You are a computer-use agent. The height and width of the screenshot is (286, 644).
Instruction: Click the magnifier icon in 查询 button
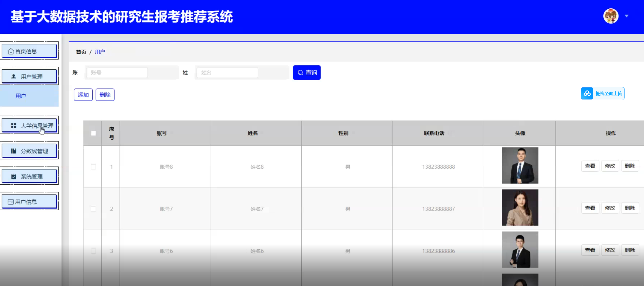click(300, 73)
